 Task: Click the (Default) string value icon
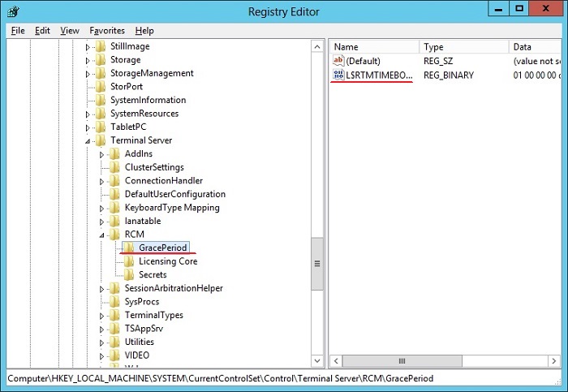(x=339, y=61)
